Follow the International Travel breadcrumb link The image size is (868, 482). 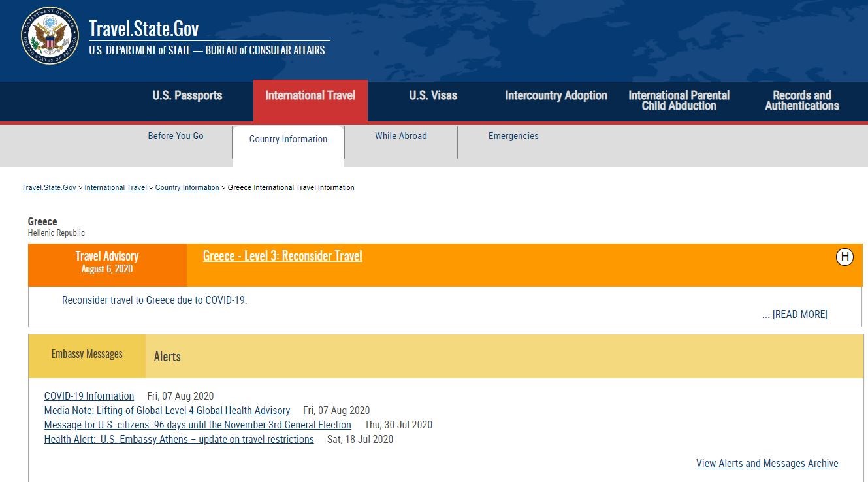pos(116,187)
